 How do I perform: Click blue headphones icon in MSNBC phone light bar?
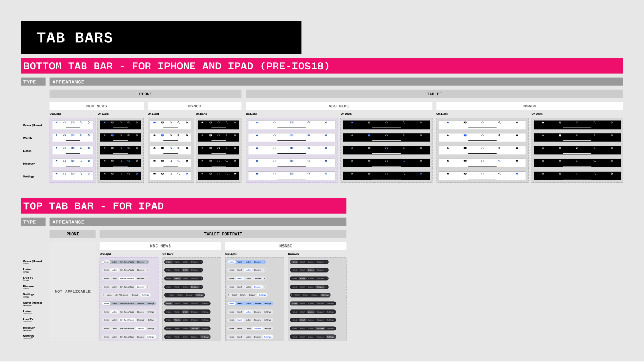[x=170, y=148]
